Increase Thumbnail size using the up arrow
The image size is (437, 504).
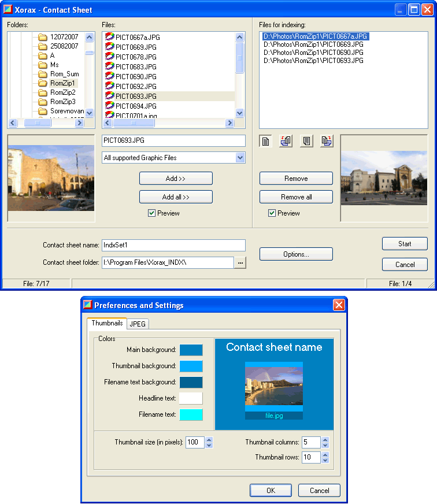209,439
